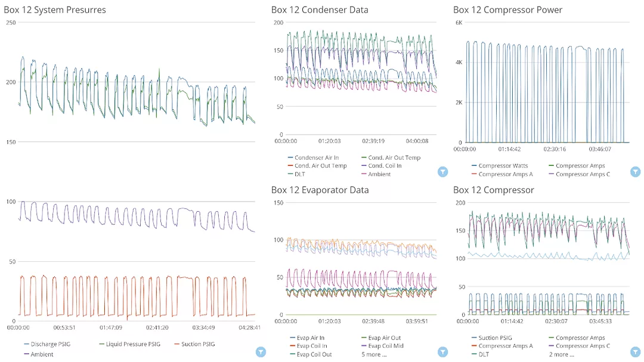Click the 'Box 12 Condenser Data' chart title
644x362 pixels.
[x=320, y=10]
